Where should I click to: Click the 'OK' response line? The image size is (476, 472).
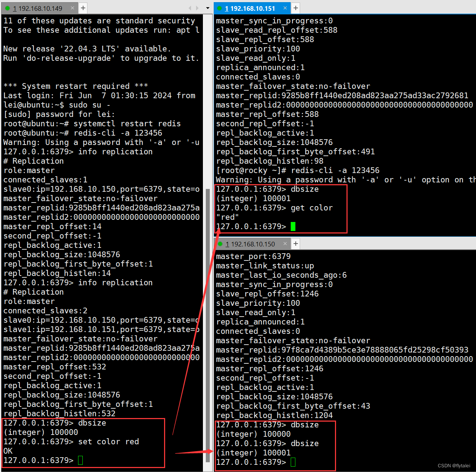tap(8, 451)
